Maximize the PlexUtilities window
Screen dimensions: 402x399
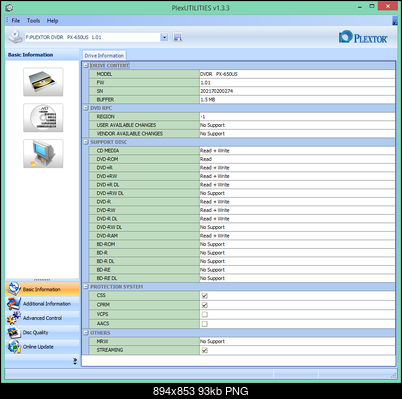[x=372, y=7]
